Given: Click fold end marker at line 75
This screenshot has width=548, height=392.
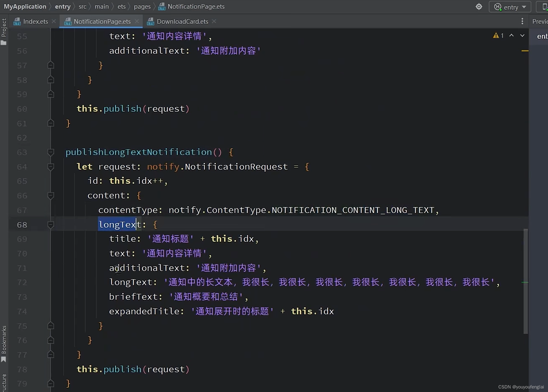Looking at the screenshot, I should coord(51,326).
